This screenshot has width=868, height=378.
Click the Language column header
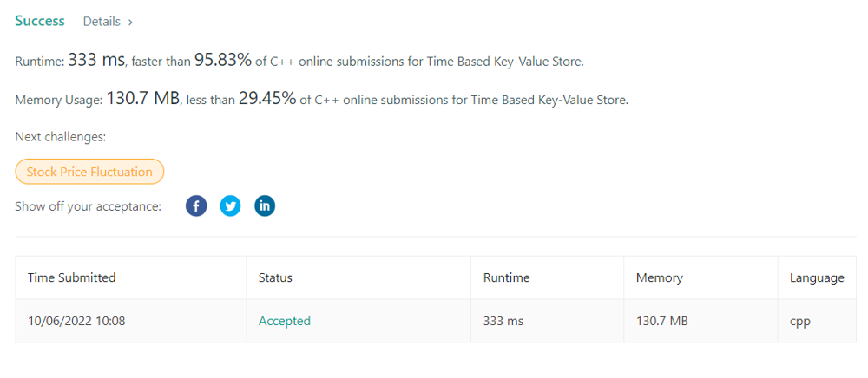coord(816,277)
